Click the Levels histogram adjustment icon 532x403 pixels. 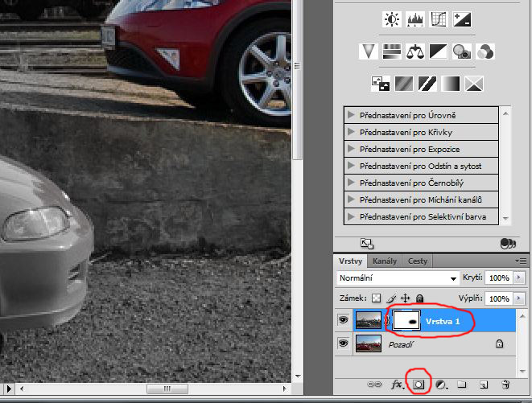pos(415,19)
